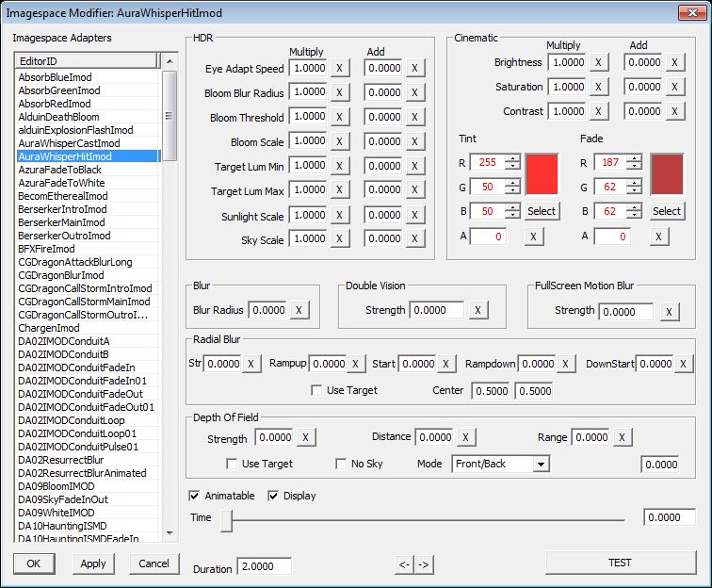Open Tint color picker via Select
The height and width of the screenshot is (588, 712).
[542, 211]
